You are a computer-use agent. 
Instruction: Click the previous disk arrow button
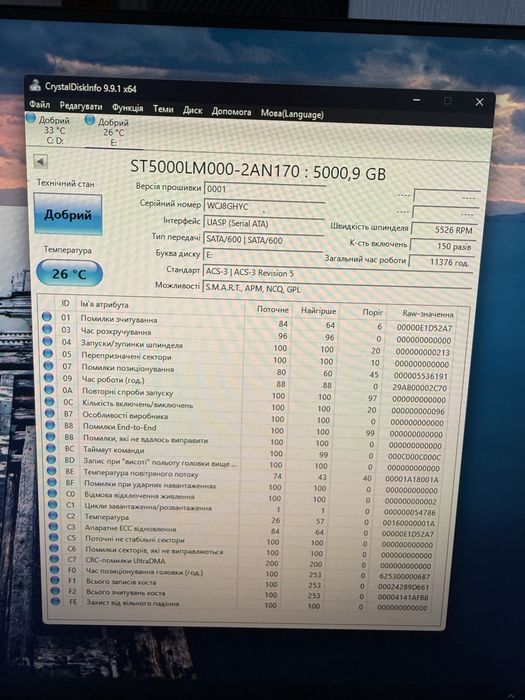[41, 162]
